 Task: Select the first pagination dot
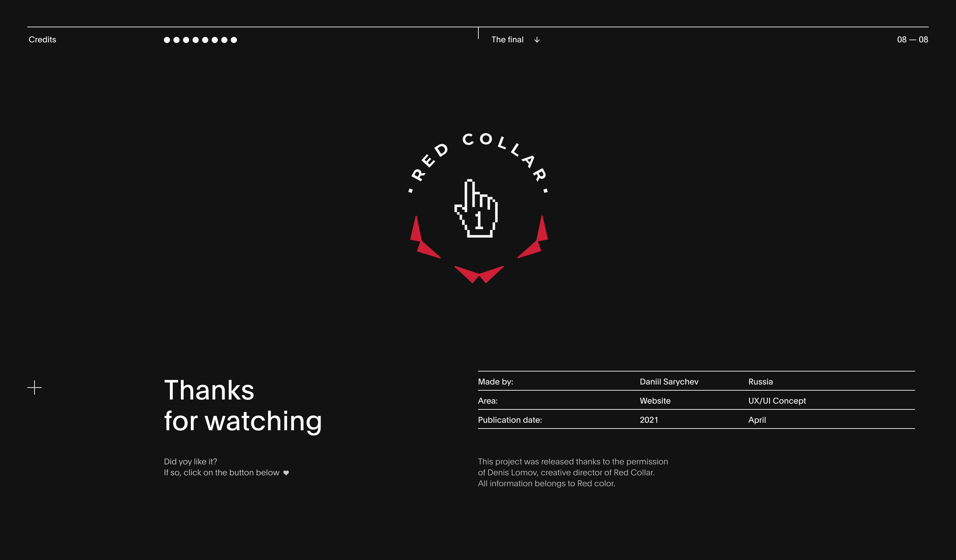[167, 40]
